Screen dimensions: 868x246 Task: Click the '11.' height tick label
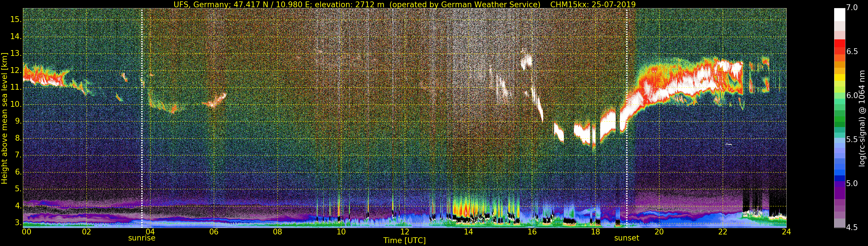click(16, 87)
